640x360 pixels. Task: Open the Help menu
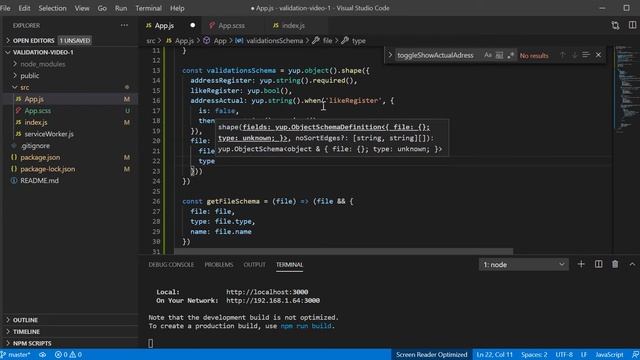click(x=177, y=8)
